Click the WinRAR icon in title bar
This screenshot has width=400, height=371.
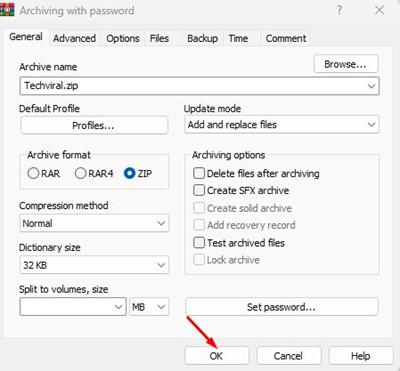click(x=7, y=10)
